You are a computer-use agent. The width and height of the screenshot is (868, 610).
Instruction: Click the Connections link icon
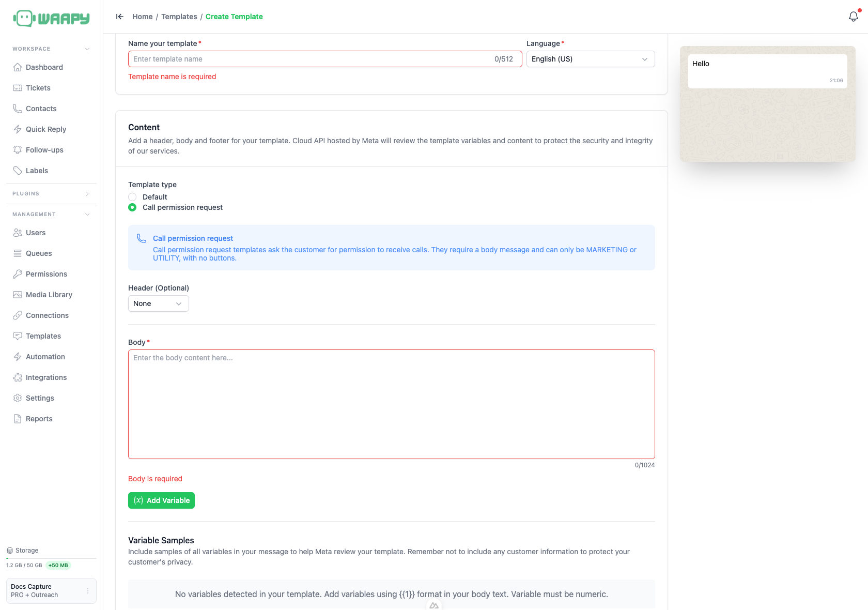18,315
